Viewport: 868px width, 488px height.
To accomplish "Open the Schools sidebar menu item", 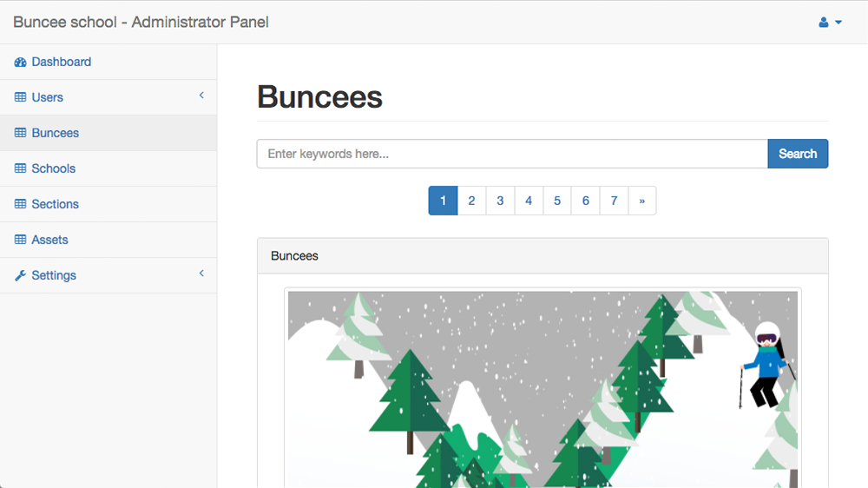I will 54,168.
